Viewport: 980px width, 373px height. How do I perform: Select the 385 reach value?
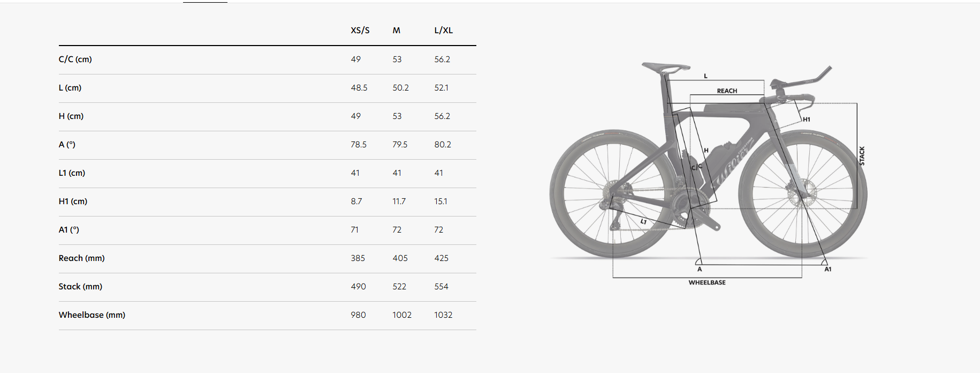(x=358, y=258)
